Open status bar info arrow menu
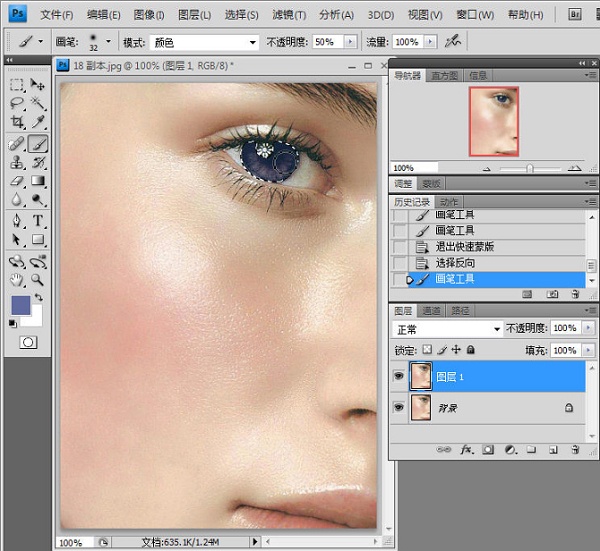Viewport: 600px width, 551px height. coord(255,541)
